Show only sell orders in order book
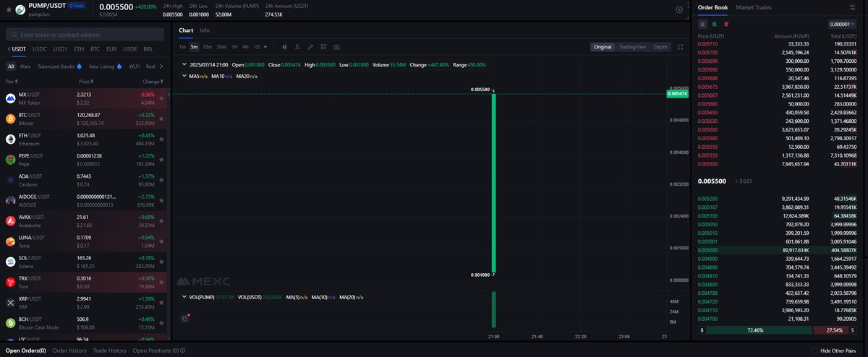Viewport: 868px width, 357px height. 726,24
